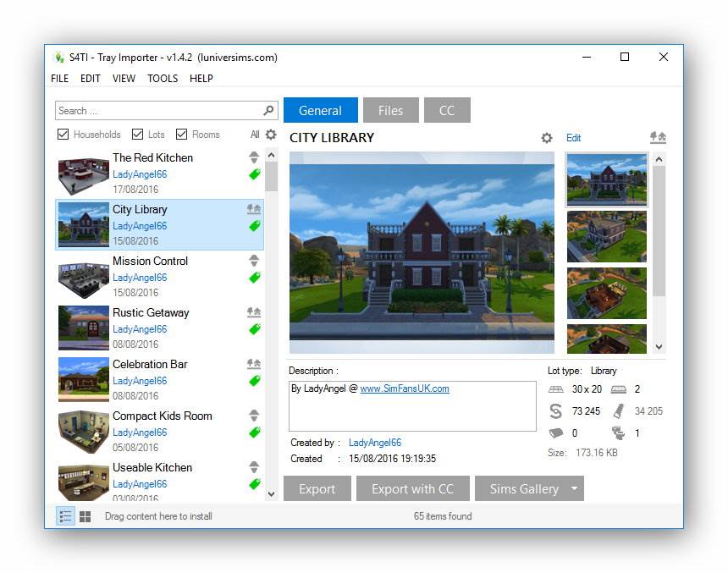Click green tag icon for City Library row
Image resolution: width=728 pixels, height=573 pixels.
click(255, 226)
